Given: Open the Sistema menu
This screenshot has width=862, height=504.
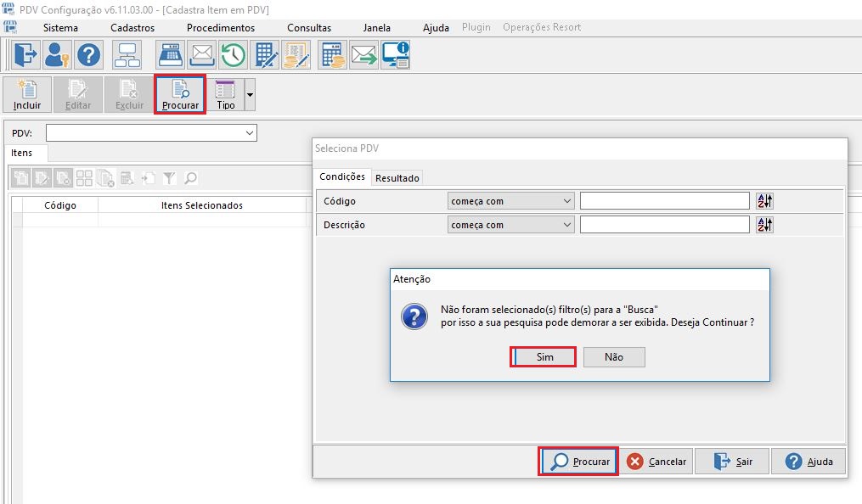Looking at the screenshot, I should click(60, 27).
